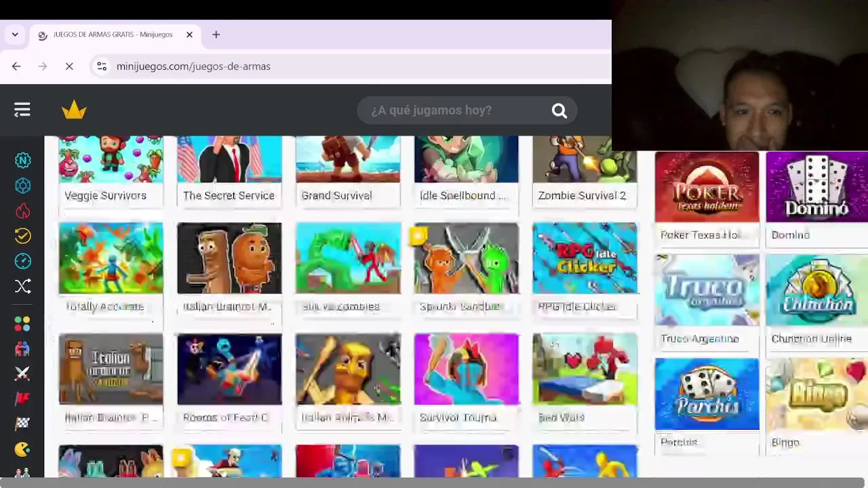This screenshot has width=868, height=488.
Task: Open the Parchís game
Action: [x=707, y=406]
